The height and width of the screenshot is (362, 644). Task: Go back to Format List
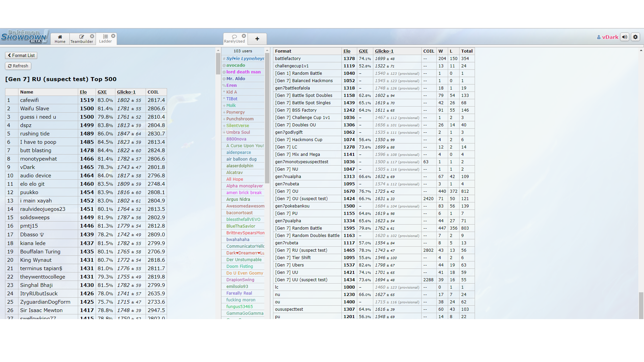21,56
